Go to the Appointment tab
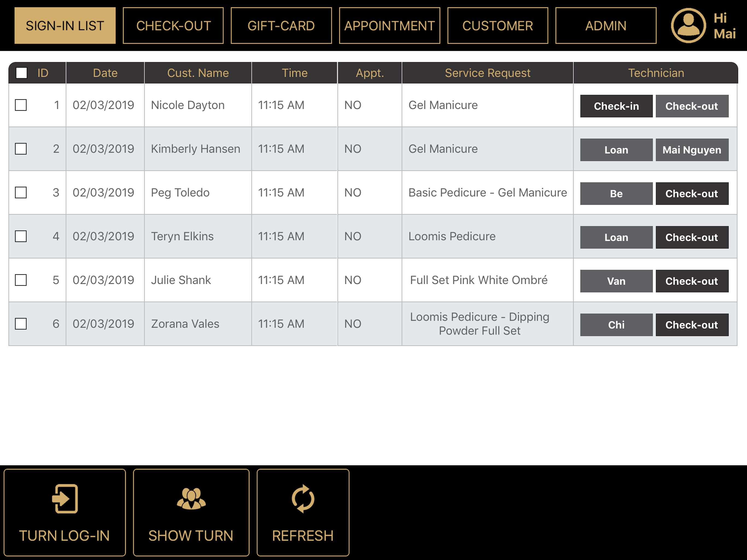 [x=389, y=26]
